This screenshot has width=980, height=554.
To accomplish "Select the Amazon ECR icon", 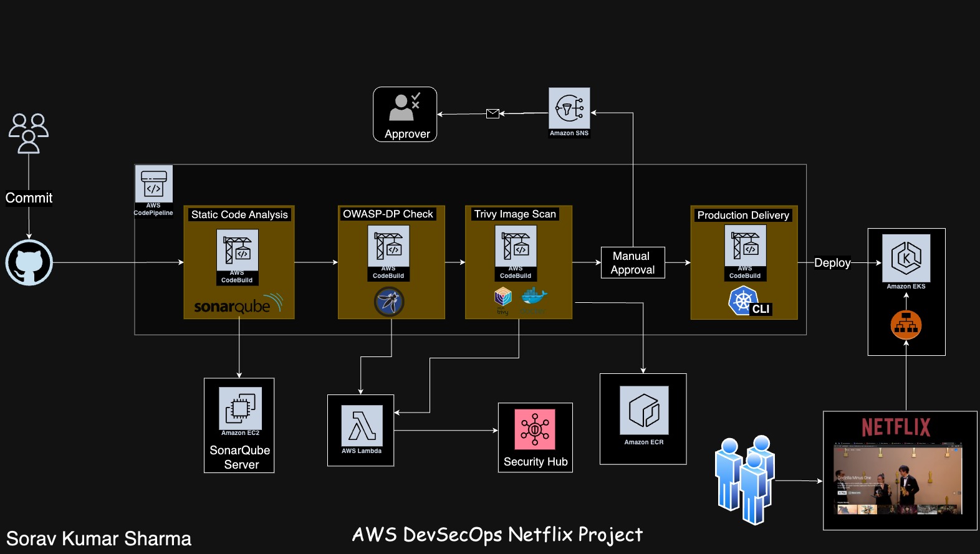I will (x=644, y=410).
